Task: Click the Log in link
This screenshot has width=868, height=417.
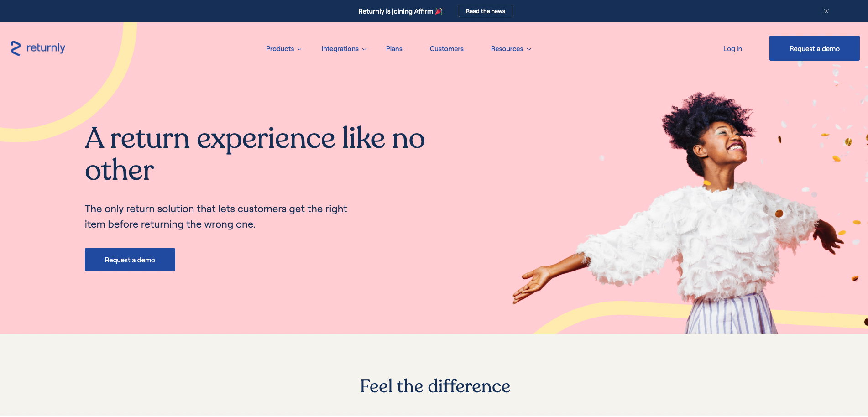Action: [732, 49]
